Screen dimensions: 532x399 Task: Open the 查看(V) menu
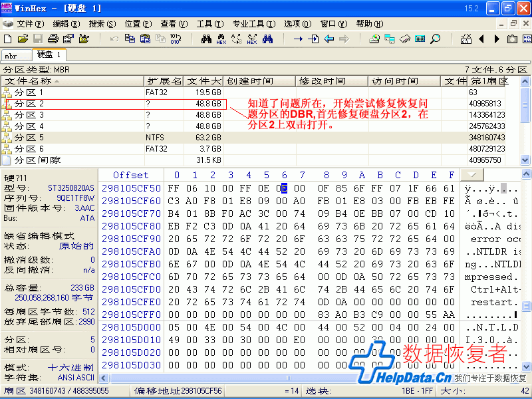tap(174, 24)
